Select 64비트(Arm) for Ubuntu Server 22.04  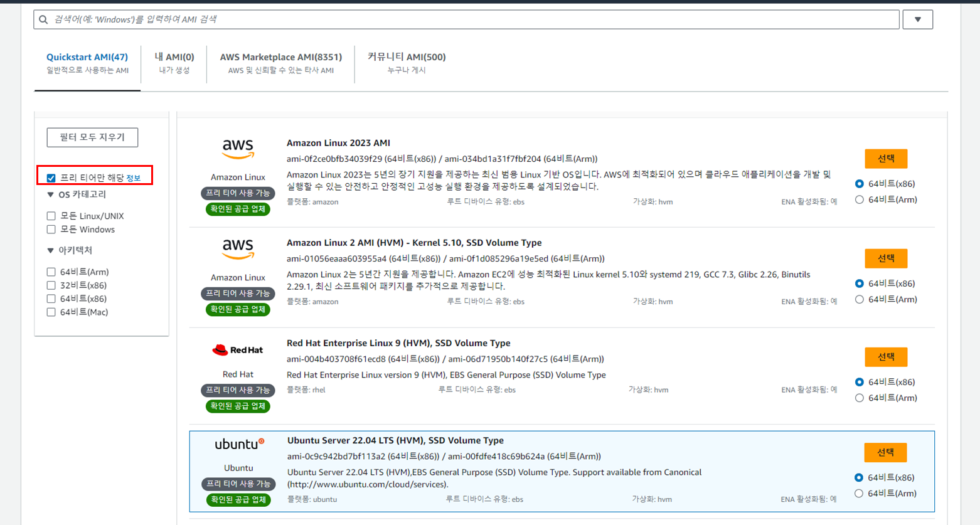pyautogui.click(x=859, y=494)
